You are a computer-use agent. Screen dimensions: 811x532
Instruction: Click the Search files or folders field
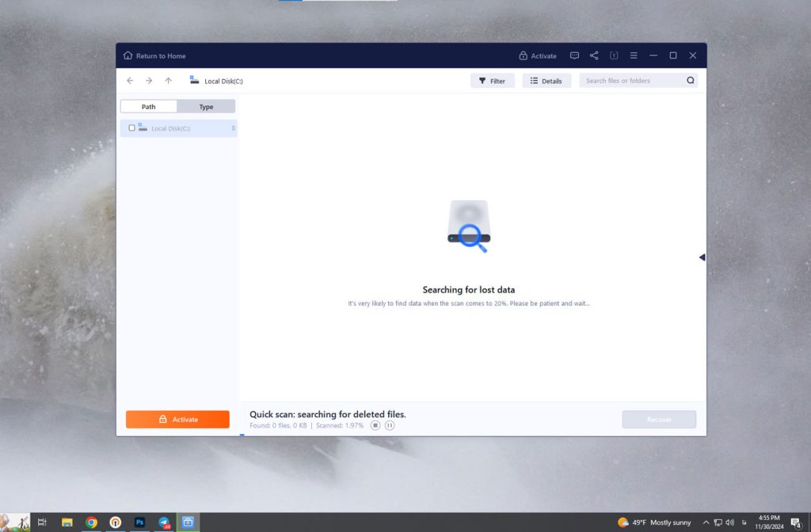coord(631,81)
